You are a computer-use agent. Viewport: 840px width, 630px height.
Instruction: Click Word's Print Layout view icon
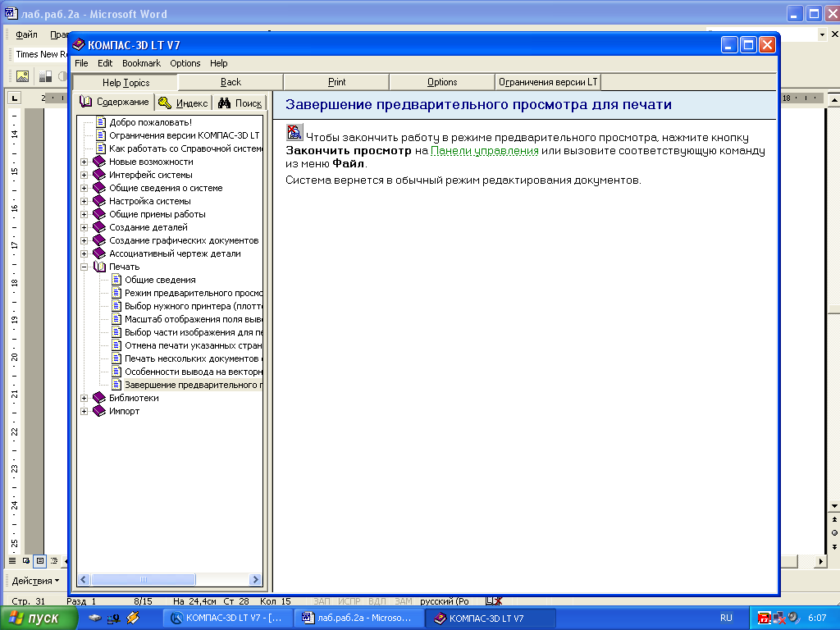coord(39,561)
